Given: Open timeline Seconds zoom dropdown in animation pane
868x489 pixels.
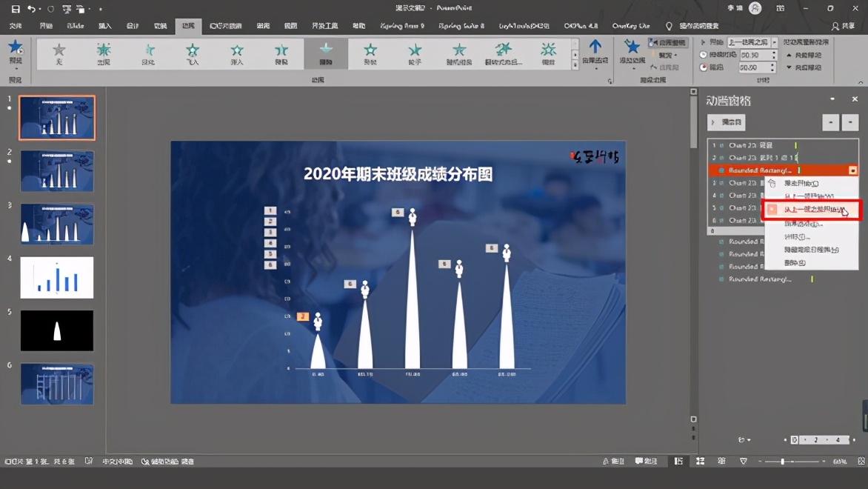Looking at the screenshot, I should pos(744,439).
